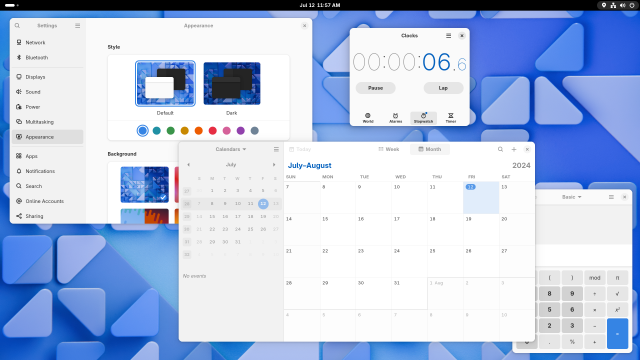Open the network status icon in top bar

click(x=613, y=5)
